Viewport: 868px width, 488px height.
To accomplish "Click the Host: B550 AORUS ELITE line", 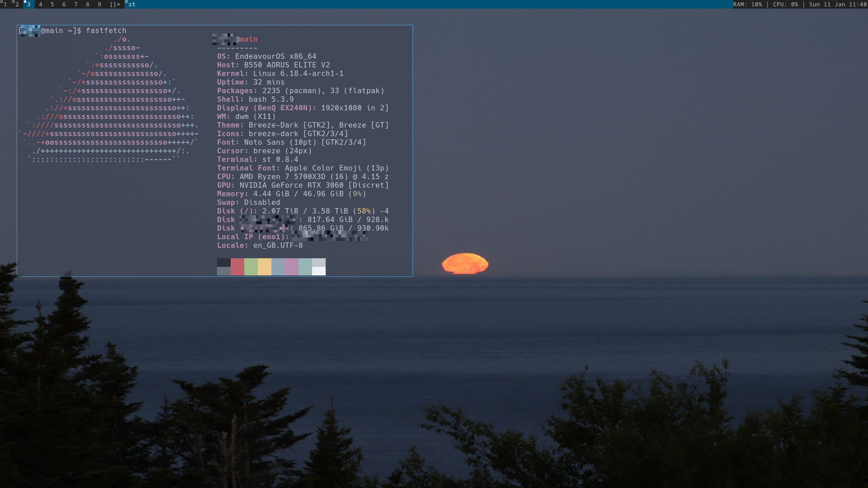I will 274,65.
